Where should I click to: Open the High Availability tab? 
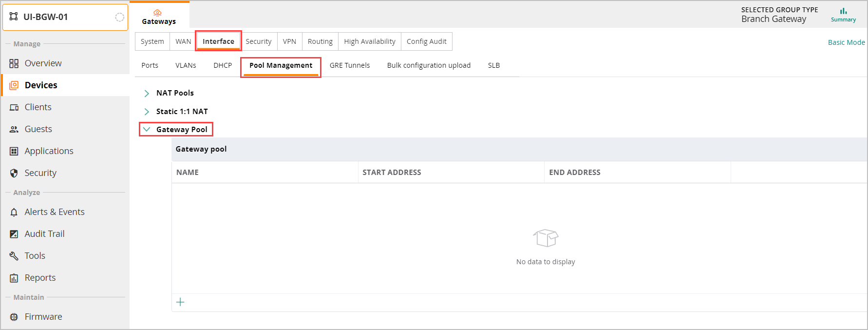click(370, 41)
